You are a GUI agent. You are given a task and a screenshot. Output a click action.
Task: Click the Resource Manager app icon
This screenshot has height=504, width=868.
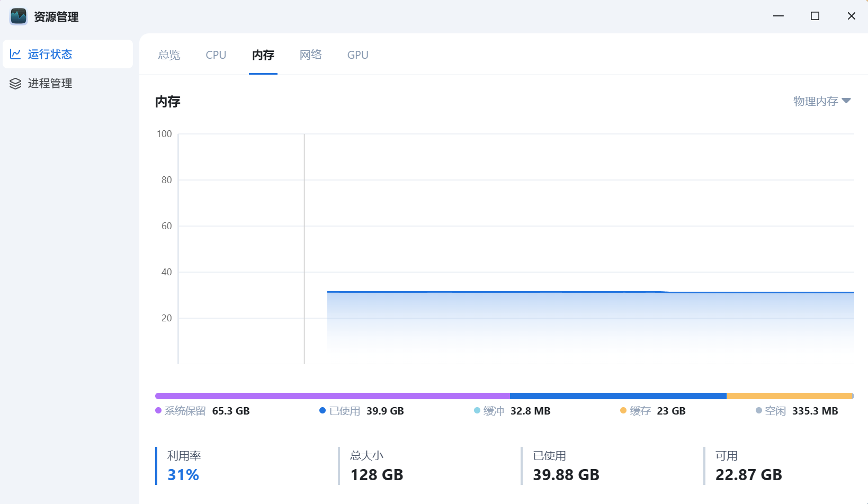coord(19,16)
